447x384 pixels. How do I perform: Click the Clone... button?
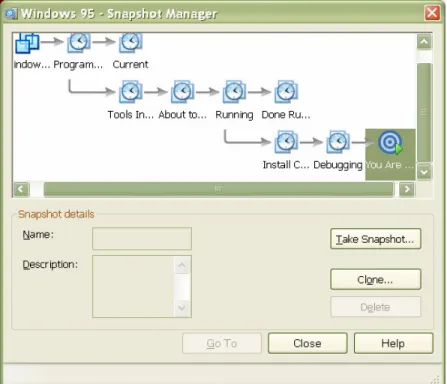tap(376, 279)
